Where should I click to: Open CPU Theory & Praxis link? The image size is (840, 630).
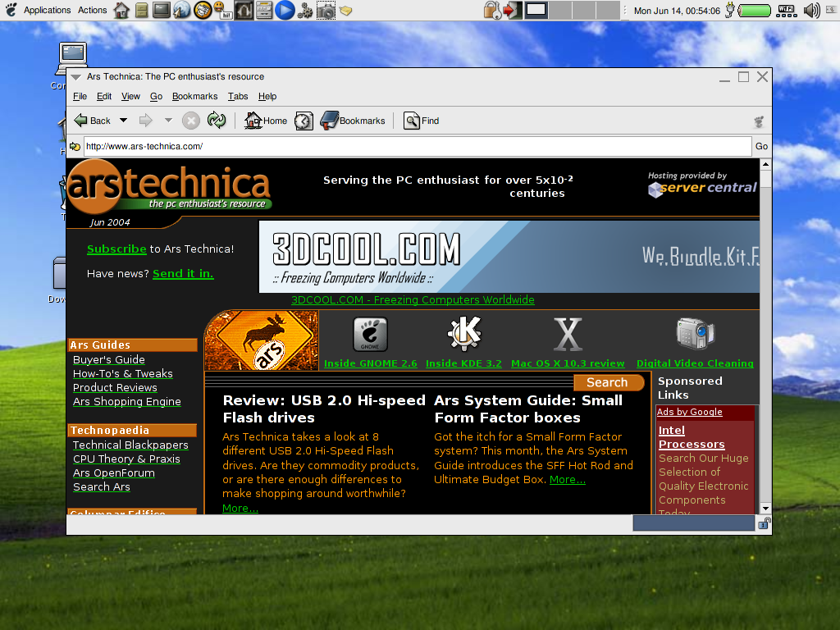tap(126, 459)
